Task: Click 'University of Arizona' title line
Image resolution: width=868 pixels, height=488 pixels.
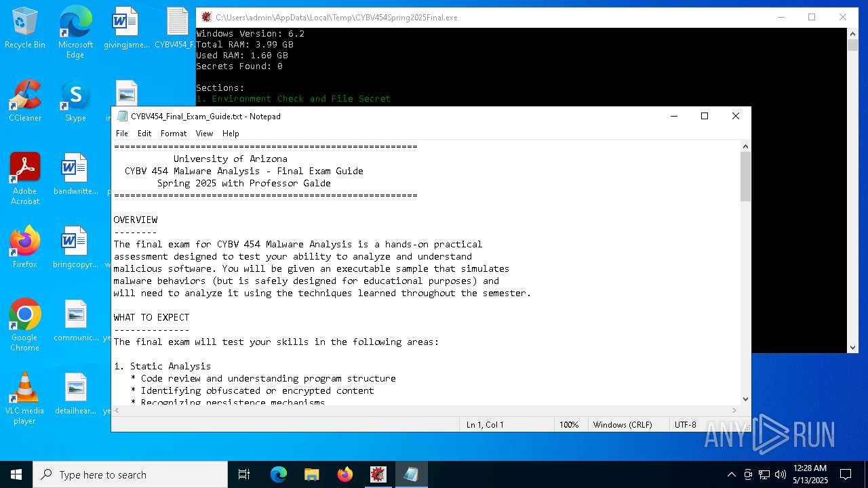Action: point(231,159)
